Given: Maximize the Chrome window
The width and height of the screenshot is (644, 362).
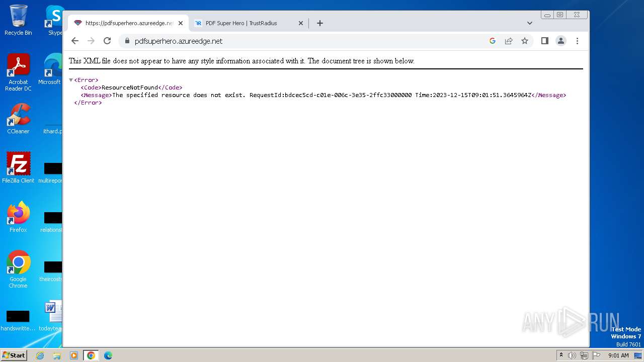Looking at the screenshot, I should coord(559,15).
